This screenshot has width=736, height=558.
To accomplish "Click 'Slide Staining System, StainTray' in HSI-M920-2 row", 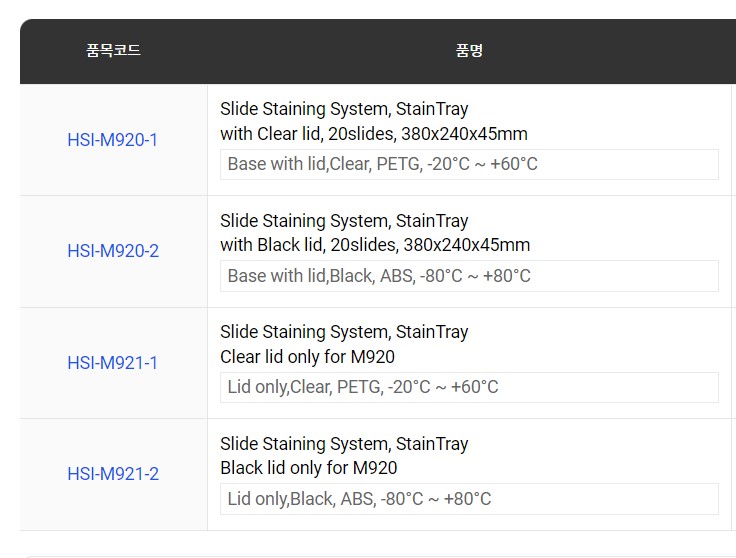I will 344,221.
